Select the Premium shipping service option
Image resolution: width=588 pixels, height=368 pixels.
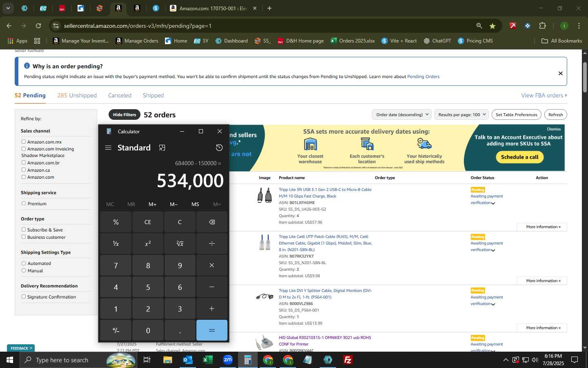coord(24,203)
